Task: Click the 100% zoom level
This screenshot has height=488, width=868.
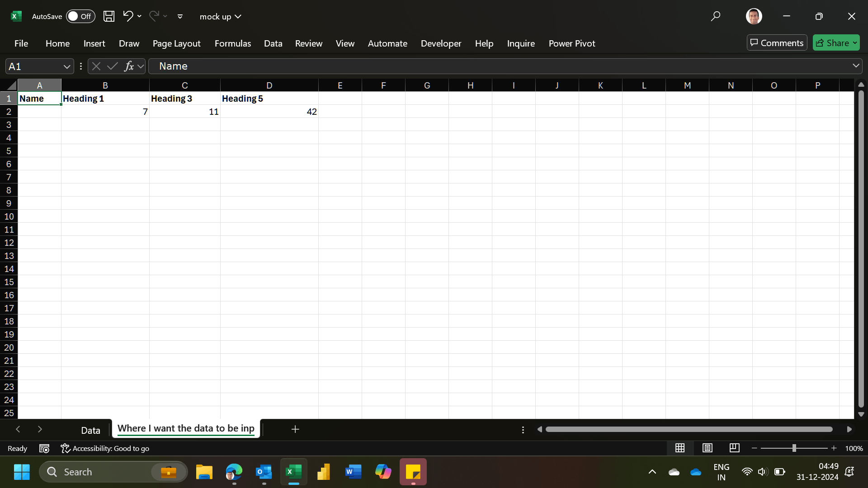Action: tap(854, 448)
